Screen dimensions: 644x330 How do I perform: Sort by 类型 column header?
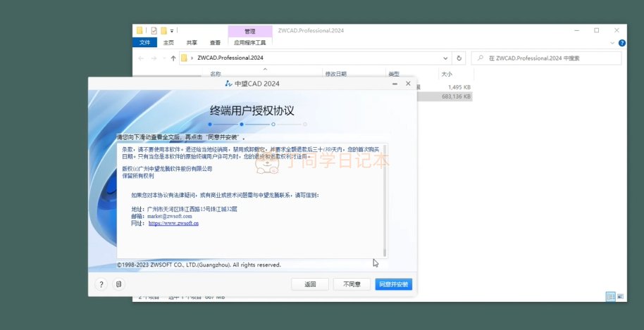(x=393, y=74)
